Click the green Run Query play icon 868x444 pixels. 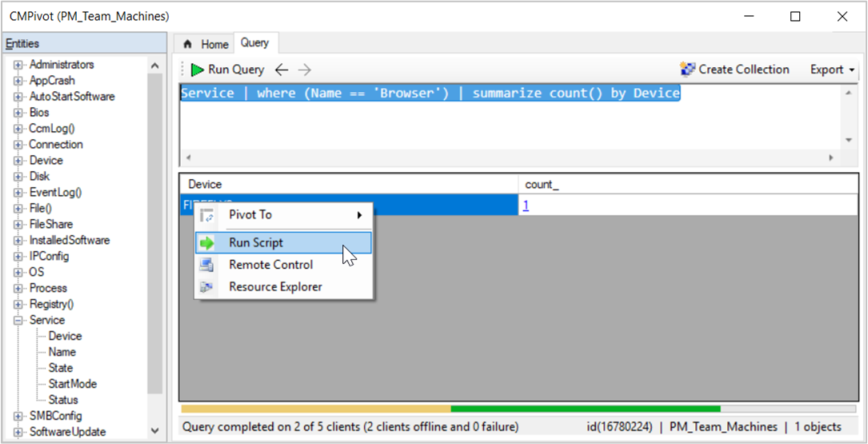pyautogui.click(x=198, y=70)
